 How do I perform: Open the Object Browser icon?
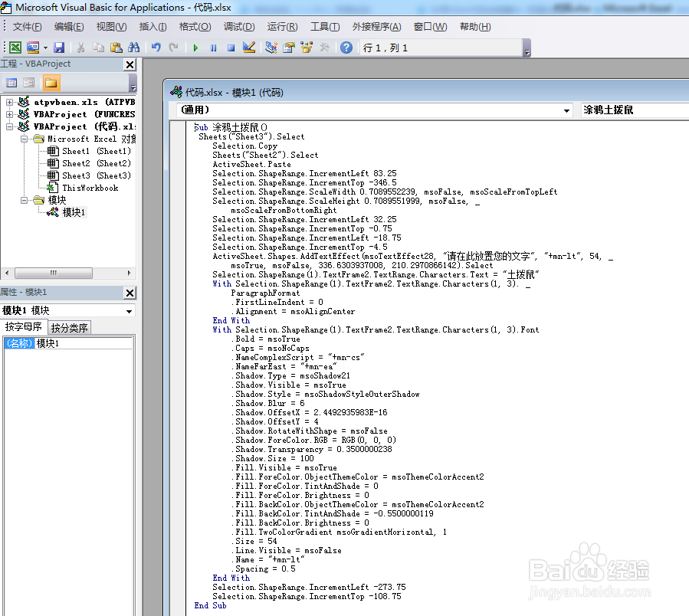(x=307, y=48)
